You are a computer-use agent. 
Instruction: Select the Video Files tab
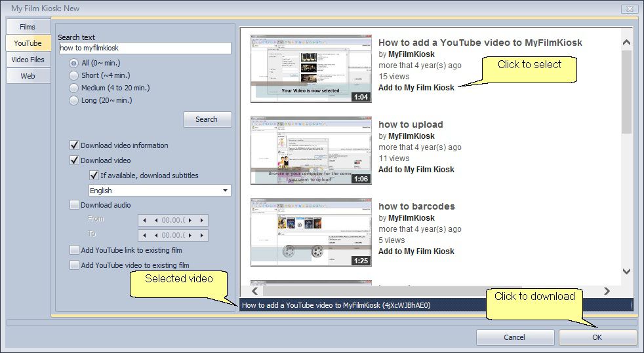(x=28, y=60)
